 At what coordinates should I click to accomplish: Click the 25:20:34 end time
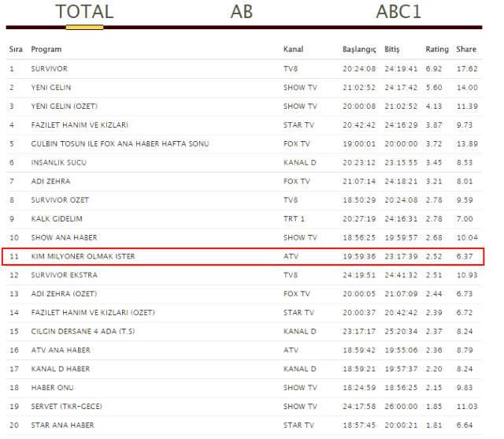401,331
